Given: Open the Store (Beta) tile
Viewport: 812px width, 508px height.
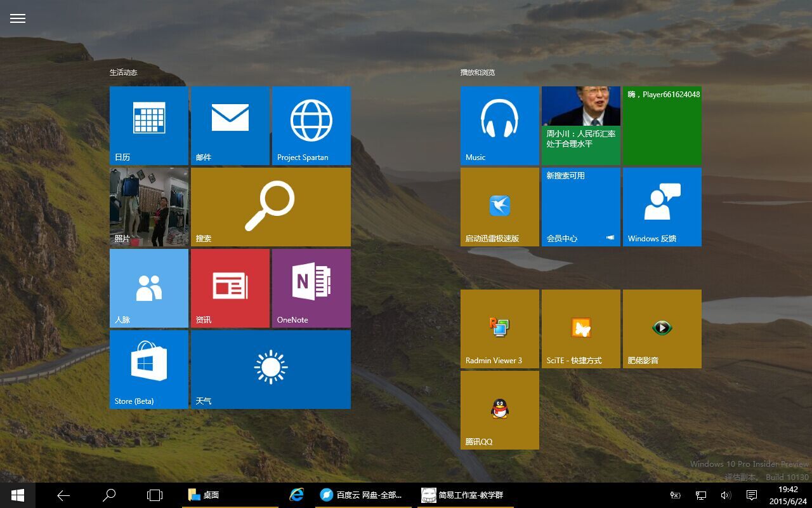Looking at the screenshot, I should coord(149,370).
